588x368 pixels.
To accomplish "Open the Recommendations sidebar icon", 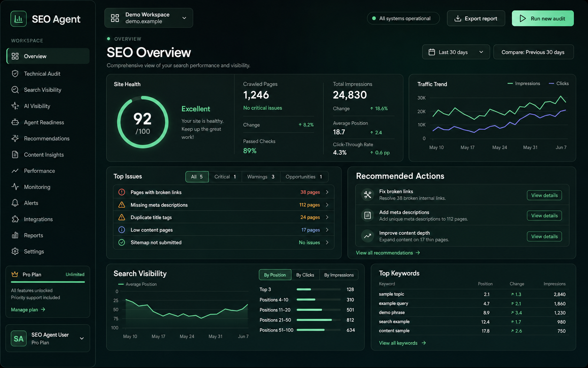I will pyautogui.click(x=15, y=138).
